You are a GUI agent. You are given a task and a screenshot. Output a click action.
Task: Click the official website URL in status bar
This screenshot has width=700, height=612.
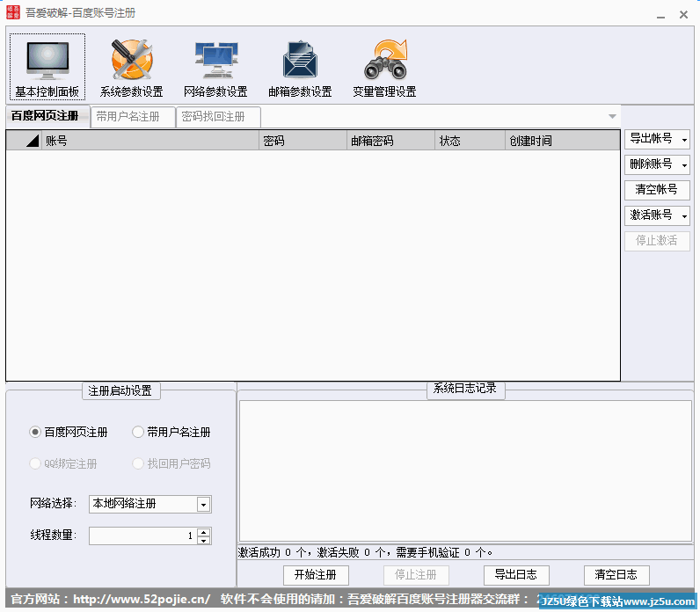point(142,599)
